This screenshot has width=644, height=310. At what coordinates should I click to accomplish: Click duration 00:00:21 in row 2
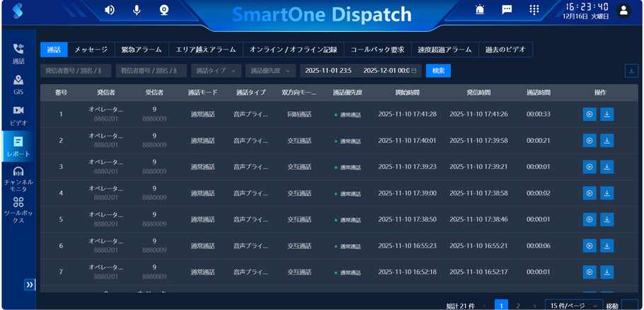click(538, 140)
